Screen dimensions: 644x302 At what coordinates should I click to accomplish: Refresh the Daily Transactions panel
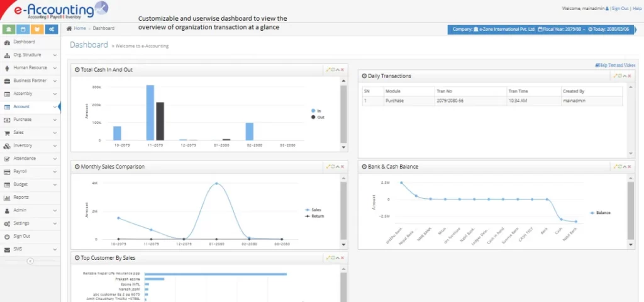[619, 76]
